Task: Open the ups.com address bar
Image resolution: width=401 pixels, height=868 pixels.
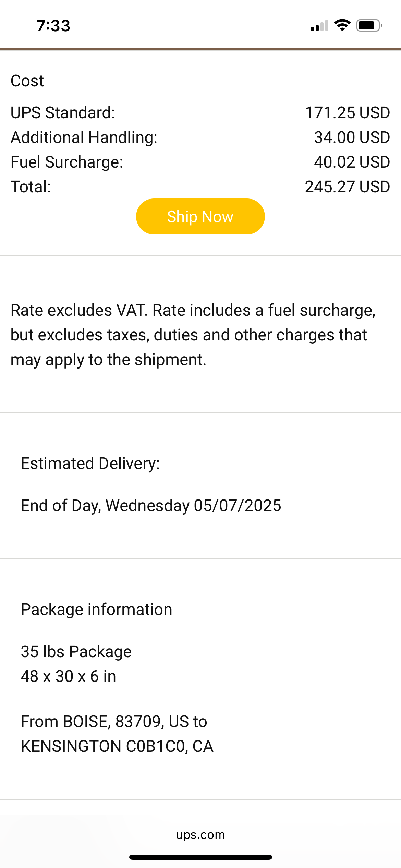Action: (x=200, y=834)
